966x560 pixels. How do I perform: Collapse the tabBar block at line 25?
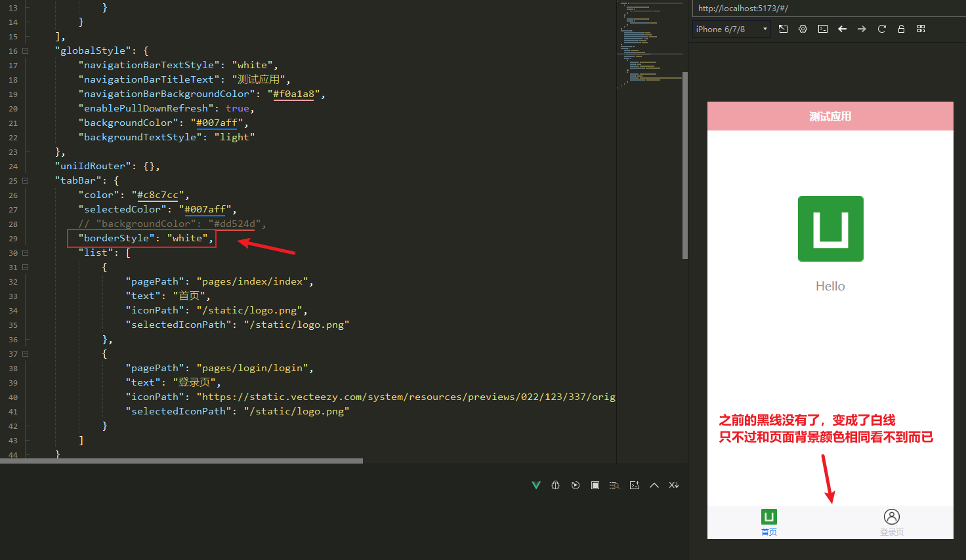click(26, 180)
